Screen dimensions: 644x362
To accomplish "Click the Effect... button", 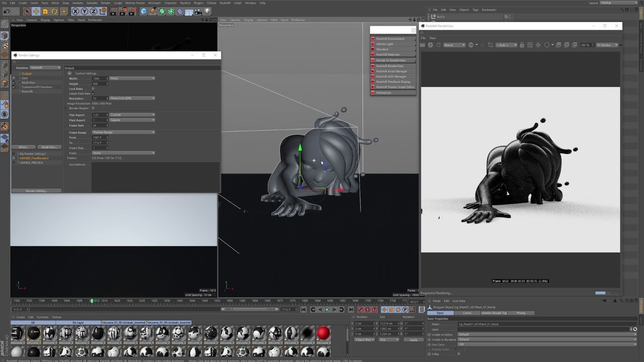I will point(24,147).
